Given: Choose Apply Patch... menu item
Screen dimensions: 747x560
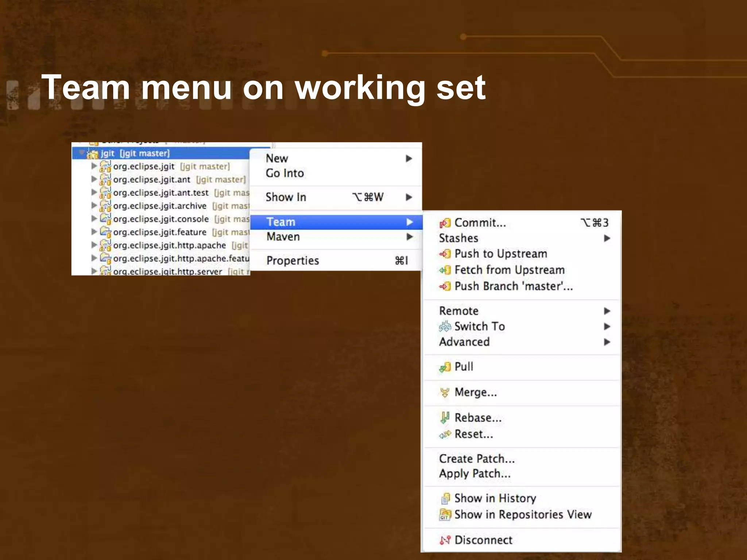Looking at the screenshot, I should [x=522, y=474].
